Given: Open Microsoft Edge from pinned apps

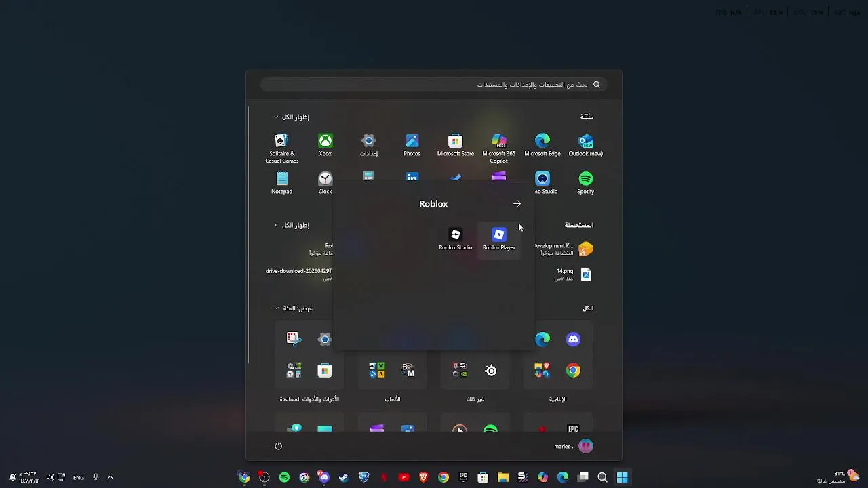Looking at the screenshot, I should [x=542, y=144].
